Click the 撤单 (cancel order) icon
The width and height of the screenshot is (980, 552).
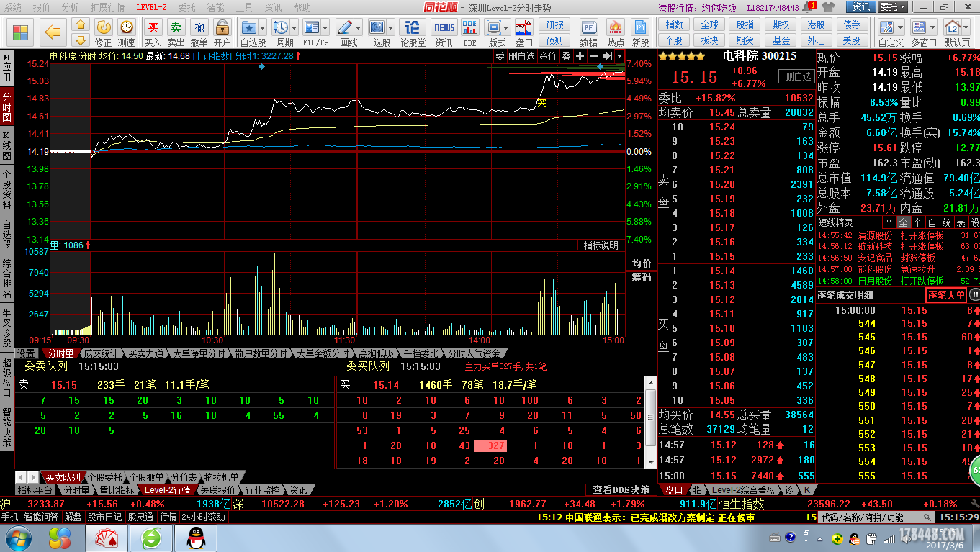click(199, 32)
